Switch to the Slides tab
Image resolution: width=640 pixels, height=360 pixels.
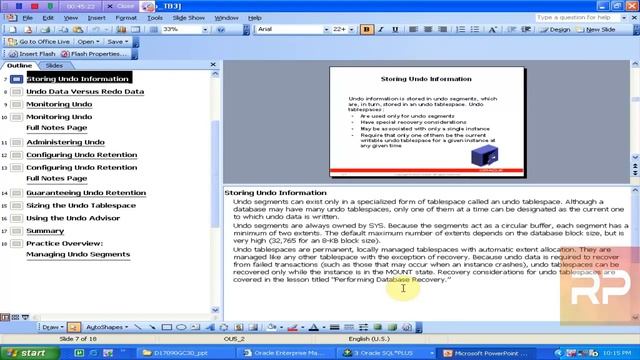click(x=54, y=66)
